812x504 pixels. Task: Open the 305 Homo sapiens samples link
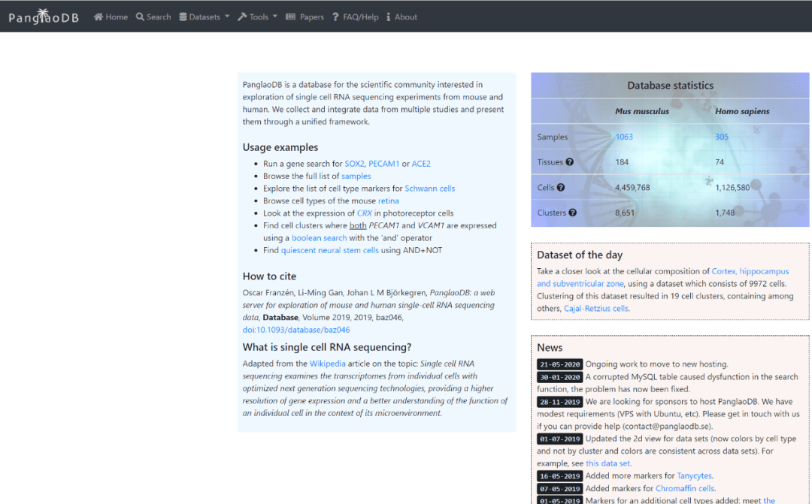click(722, 137)
